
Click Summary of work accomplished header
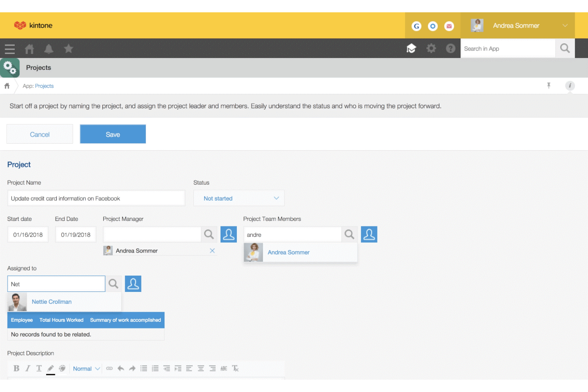126,320
